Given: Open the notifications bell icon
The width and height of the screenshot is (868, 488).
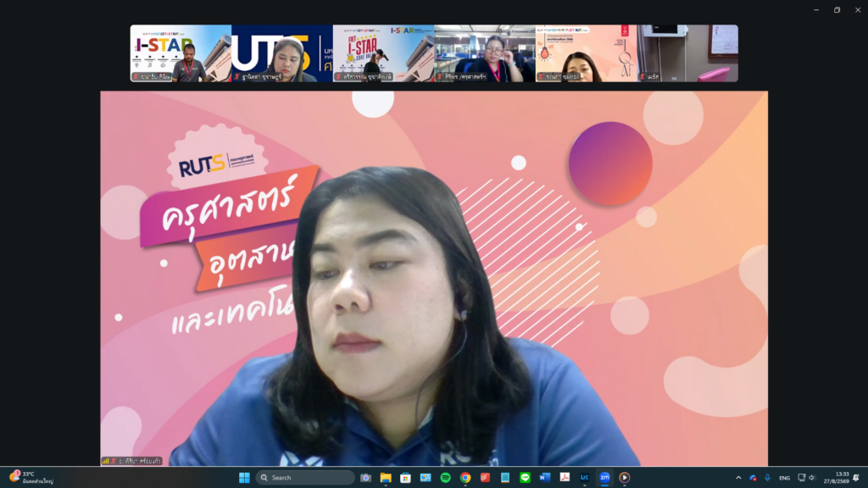Looking at the screenshot, I should click(856, 478).
